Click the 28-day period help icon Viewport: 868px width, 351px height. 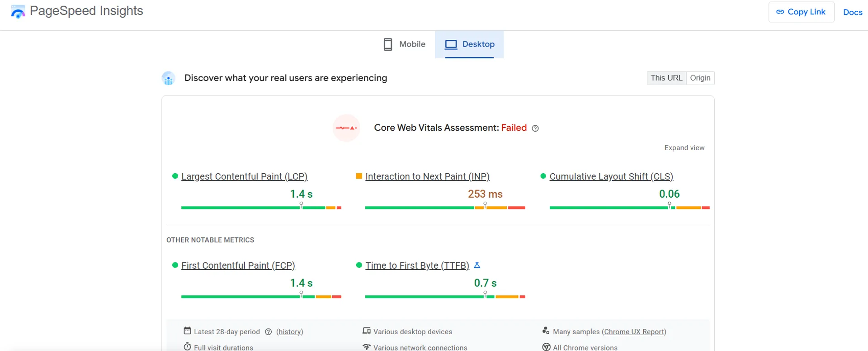click(268, 332)
